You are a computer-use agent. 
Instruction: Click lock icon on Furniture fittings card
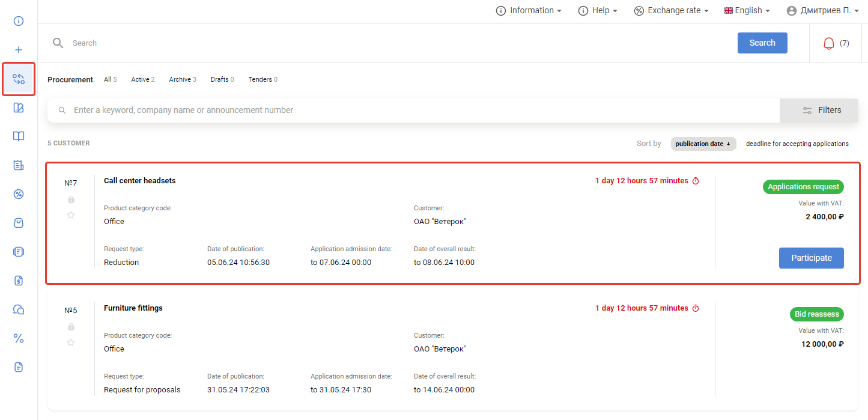coord(71,327)
